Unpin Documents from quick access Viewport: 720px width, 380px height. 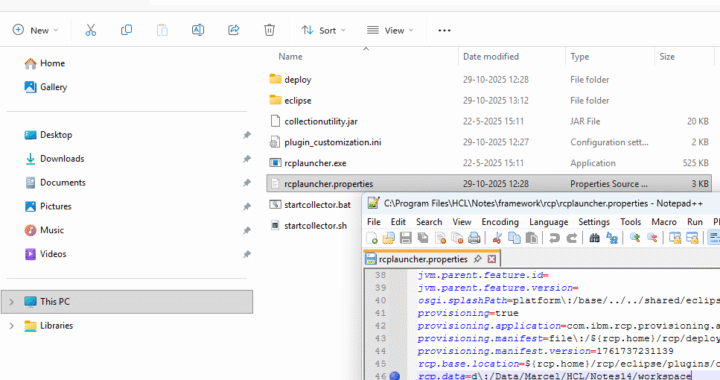click(x=247, y=183)
